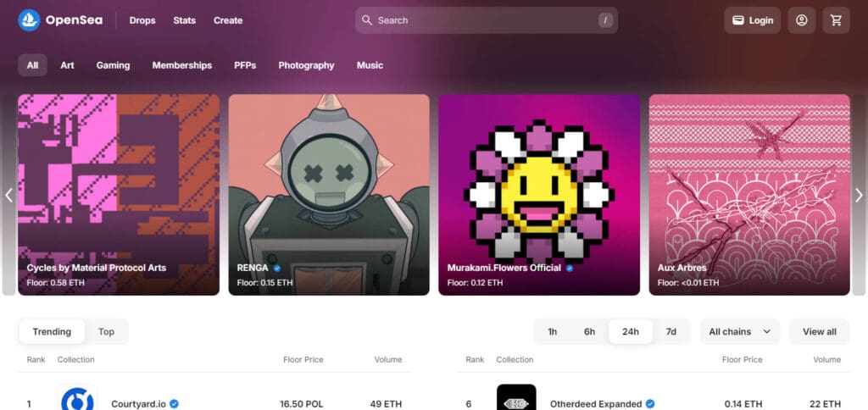Click the wallet Login button

[753, 20]
